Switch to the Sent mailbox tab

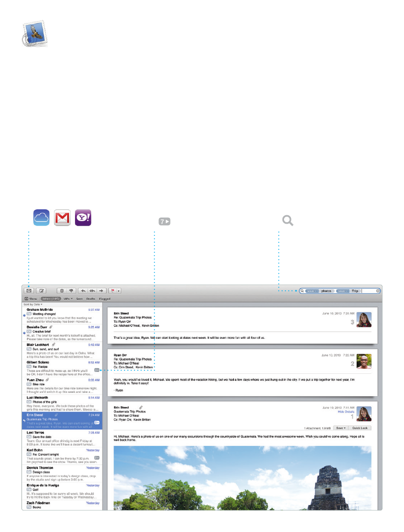(79, 299)
